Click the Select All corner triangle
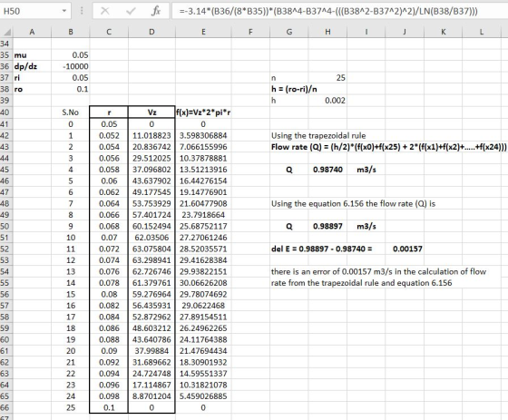Viewport: 508px width, 420px height. pos(6,32)
